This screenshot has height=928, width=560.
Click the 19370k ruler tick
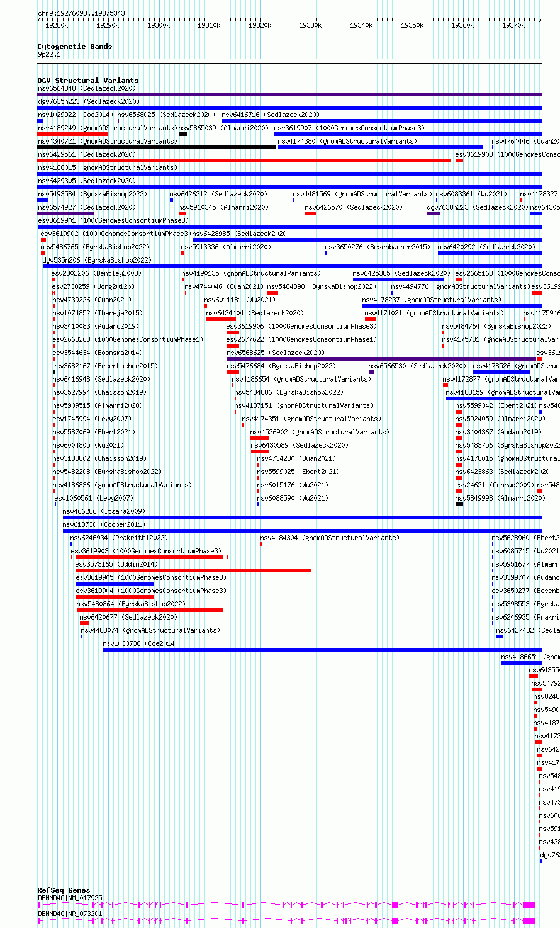[x=513, y=25]
